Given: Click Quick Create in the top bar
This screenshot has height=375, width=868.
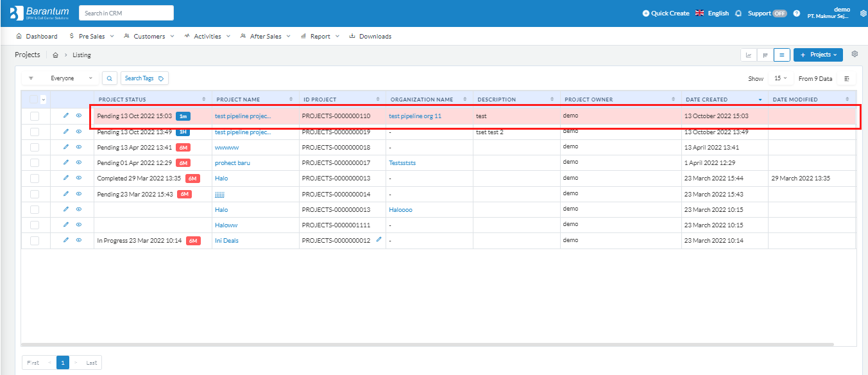Looking at the screenshot, I should (666, 13).
